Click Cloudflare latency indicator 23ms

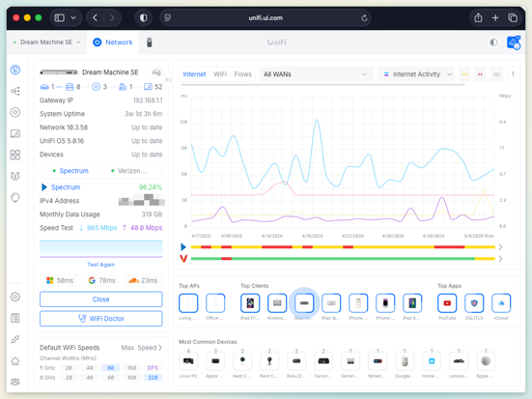(143, 280)
